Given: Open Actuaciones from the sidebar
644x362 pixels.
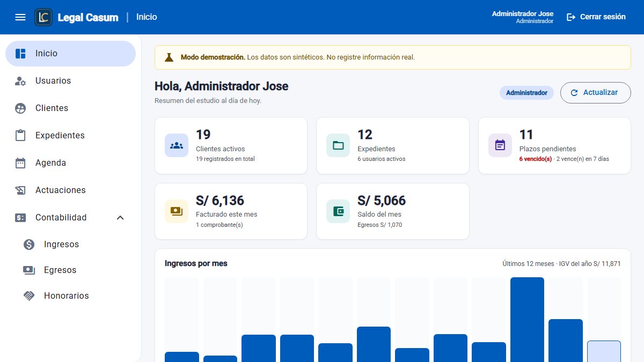Looking at the screenshot, I should point(70,190).
